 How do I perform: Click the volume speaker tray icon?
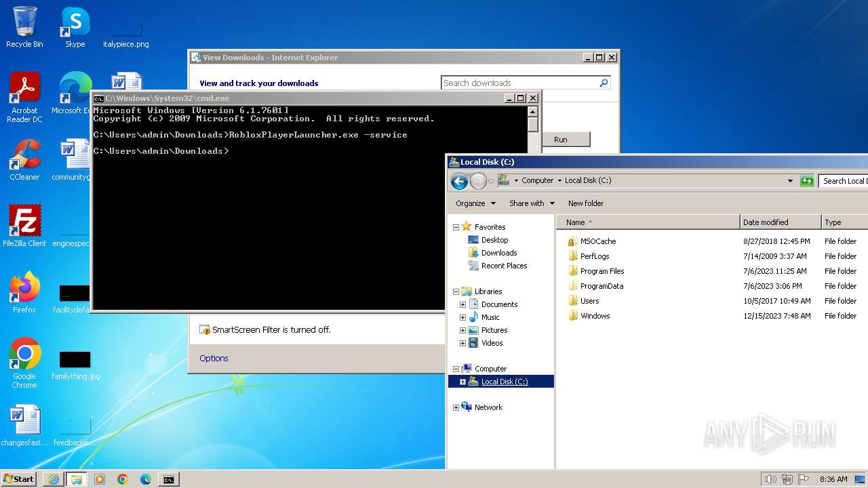pos(770,479)
